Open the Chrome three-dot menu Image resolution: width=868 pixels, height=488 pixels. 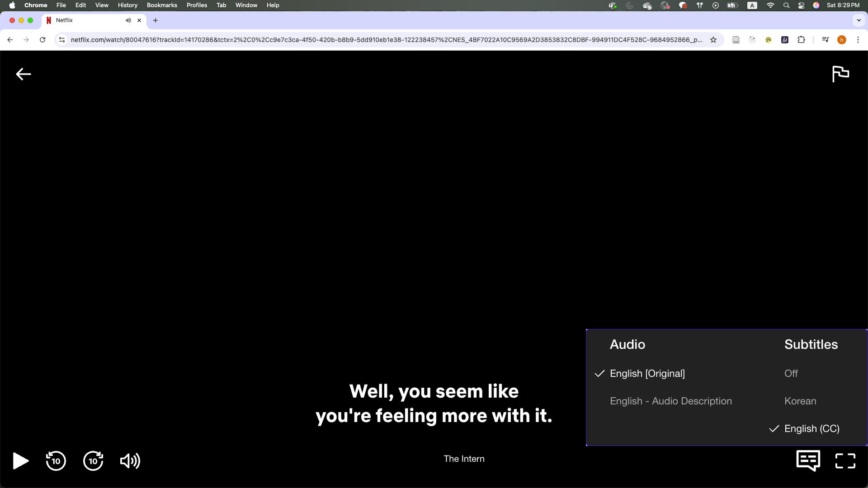tap(858, 40)
